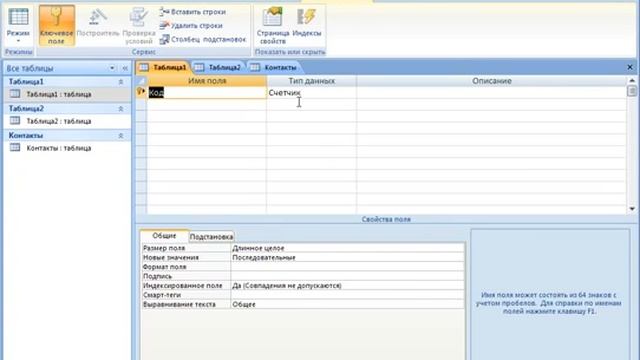Viewport: 640px width, 360px height.
Task: Select the Подстановка properties tab
Action: 211,237
